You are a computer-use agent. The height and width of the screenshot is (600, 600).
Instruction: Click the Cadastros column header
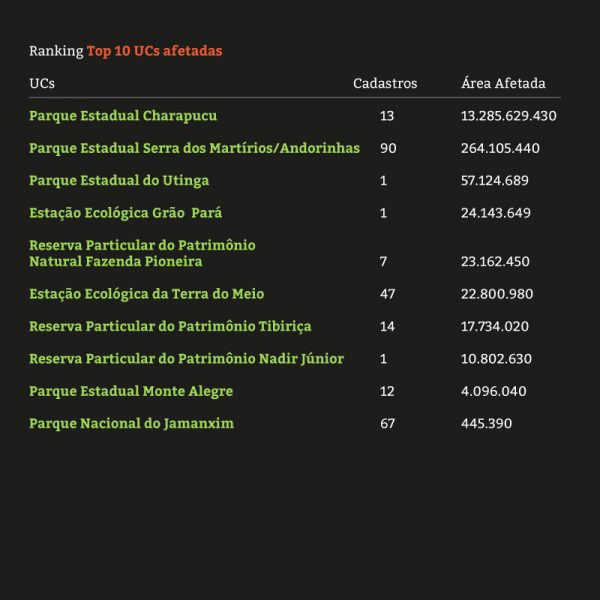(x=385, y=83)
